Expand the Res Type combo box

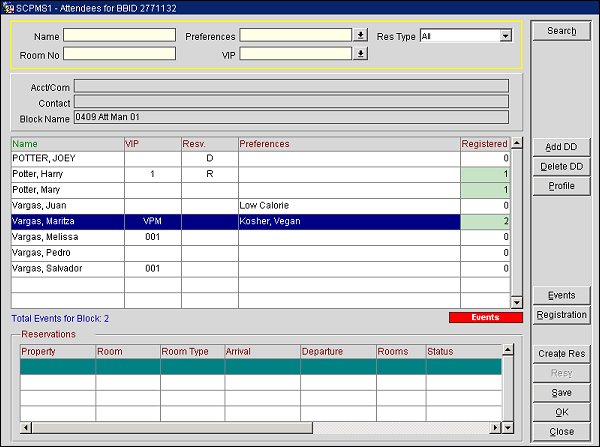click(505, 36)
